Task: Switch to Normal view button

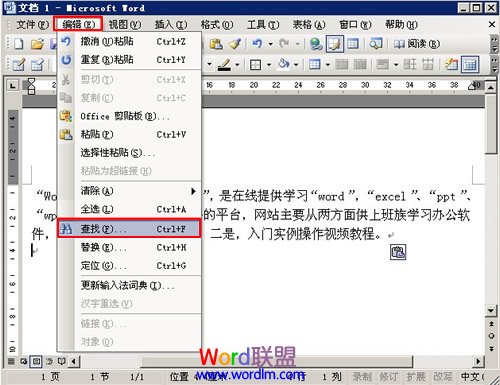Action: pos(11,361)
